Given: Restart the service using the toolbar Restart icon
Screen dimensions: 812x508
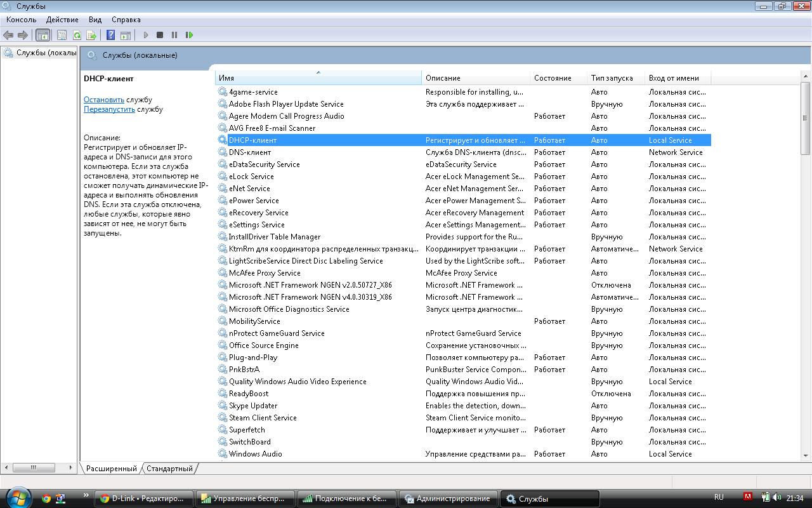Looking at the screenshot, I should pos(189,35).
